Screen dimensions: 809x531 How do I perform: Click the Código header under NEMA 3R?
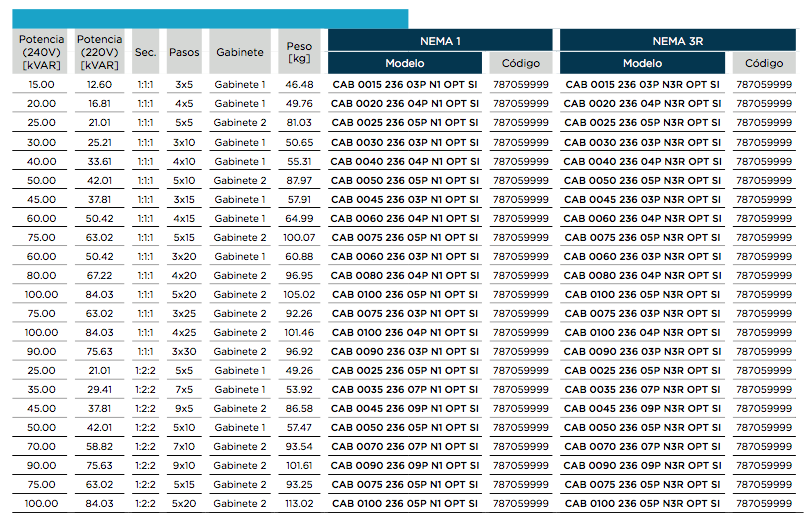[764, 63]
